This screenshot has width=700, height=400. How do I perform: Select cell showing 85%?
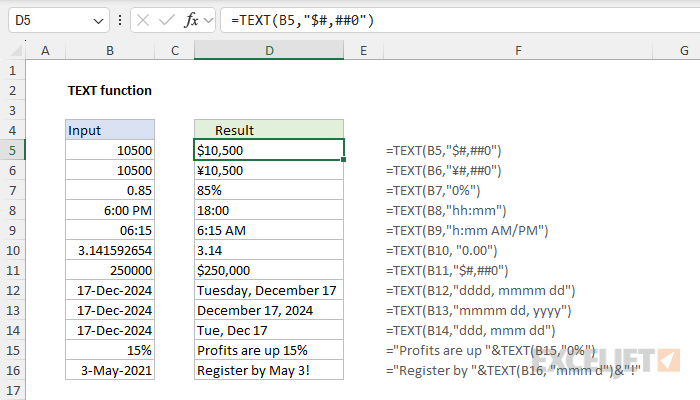pos(269,190)
